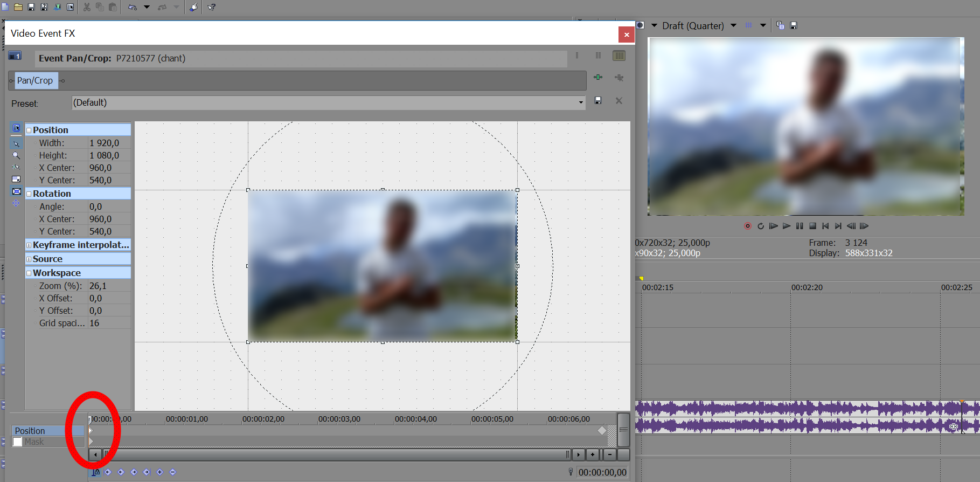Click the Paste clipboard icon
Screen dimensions: 980x482
(113, 7)
